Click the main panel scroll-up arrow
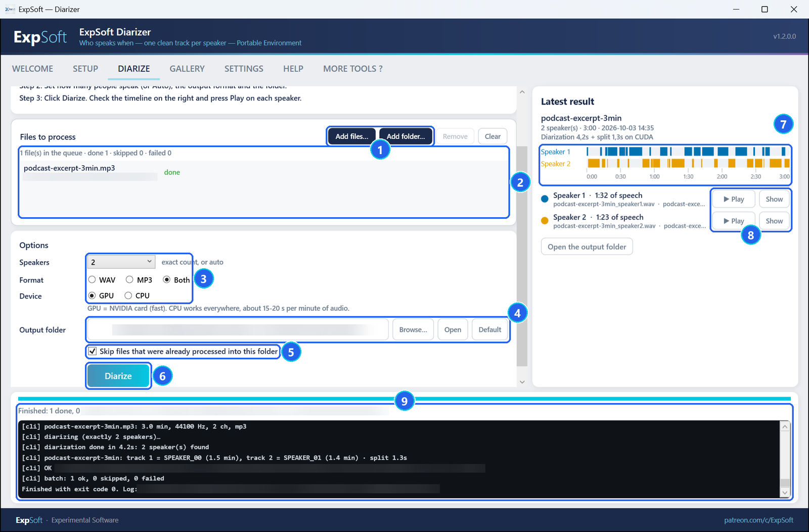Screen dimensions: 809x532 point(522,92)
